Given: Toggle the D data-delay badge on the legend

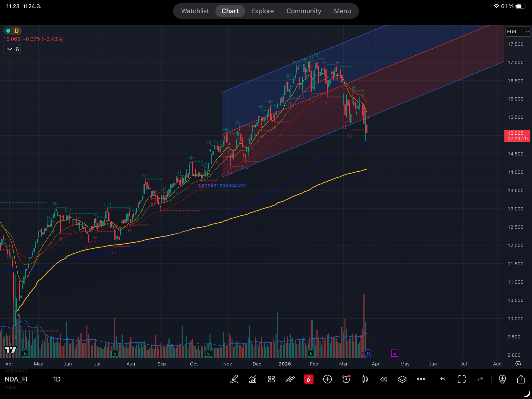Looking at the screenshot, I should click(x=17, y=31).
